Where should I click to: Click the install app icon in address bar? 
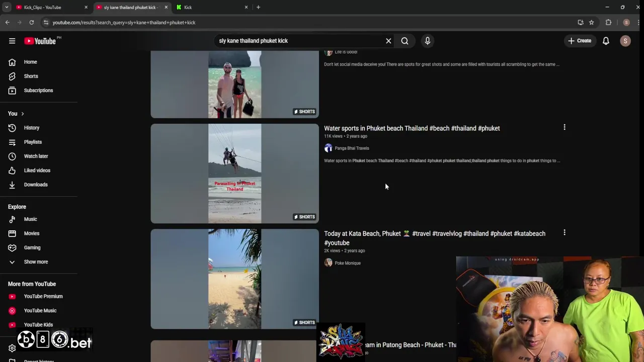click(x=580, y=22)
